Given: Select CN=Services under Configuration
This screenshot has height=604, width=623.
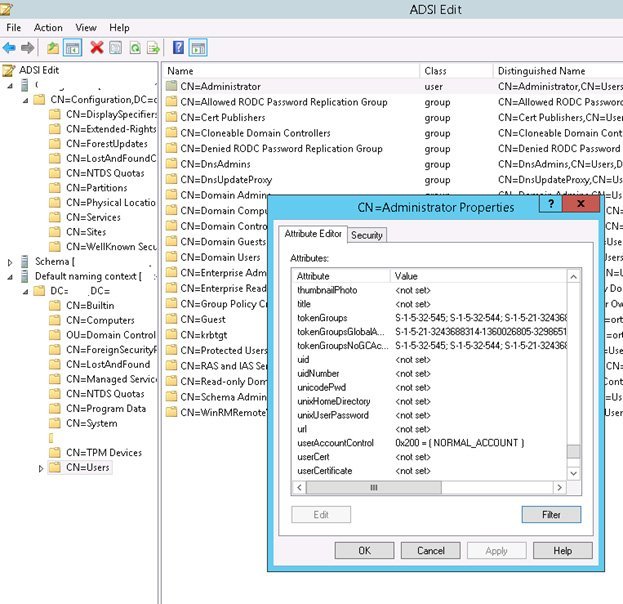Looking at the screenshot, I should click(93, 217).
